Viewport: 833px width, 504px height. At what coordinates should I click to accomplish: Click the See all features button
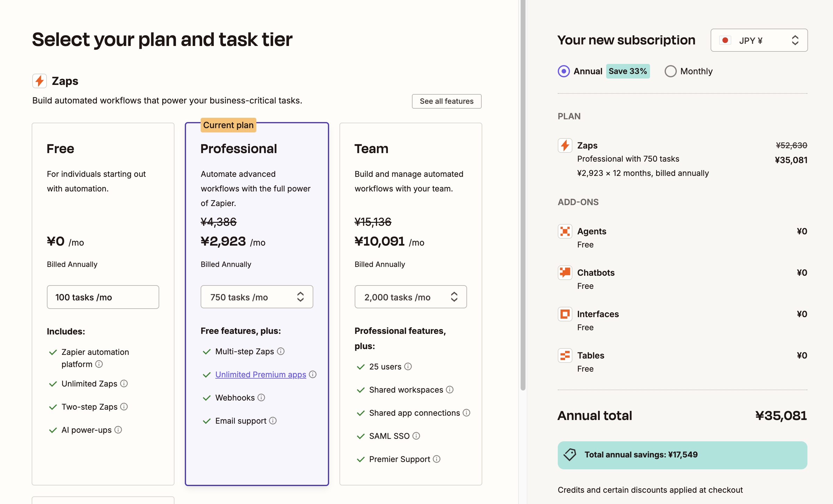click(x=447, y=101)
